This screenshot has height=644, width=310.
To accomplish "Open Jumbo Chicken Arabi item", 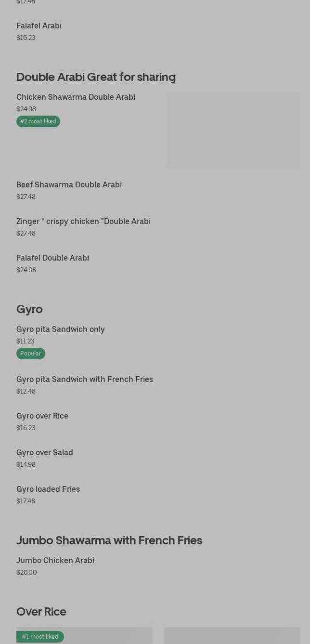I will pyautogui.click(x=55, y=561).
